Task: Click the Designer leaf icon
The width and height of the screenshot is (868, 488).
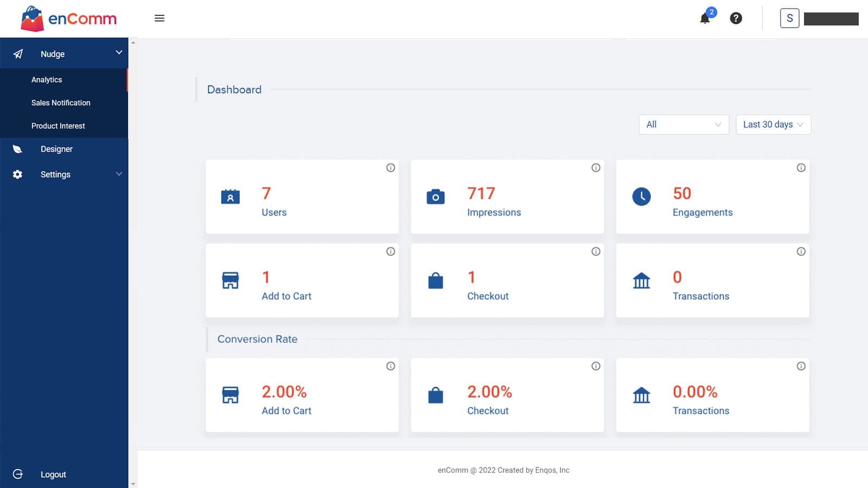Action: click(17, 149)
